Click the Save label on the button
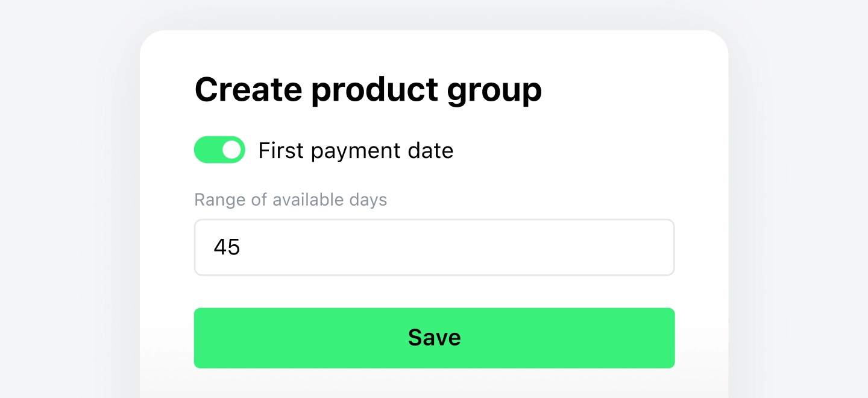This screenshot has width=868, height=398. point(434,338)
